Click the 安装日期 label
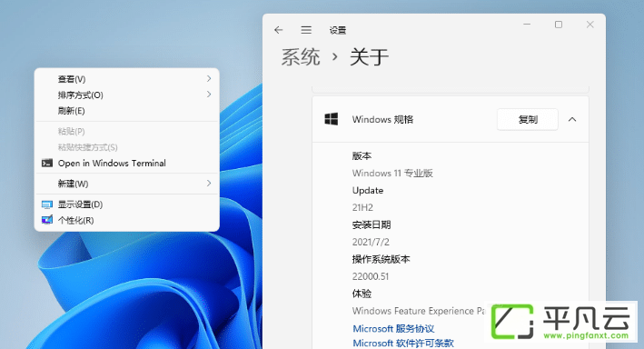Screen dimensions: 644x349 [x=372, y=224]
